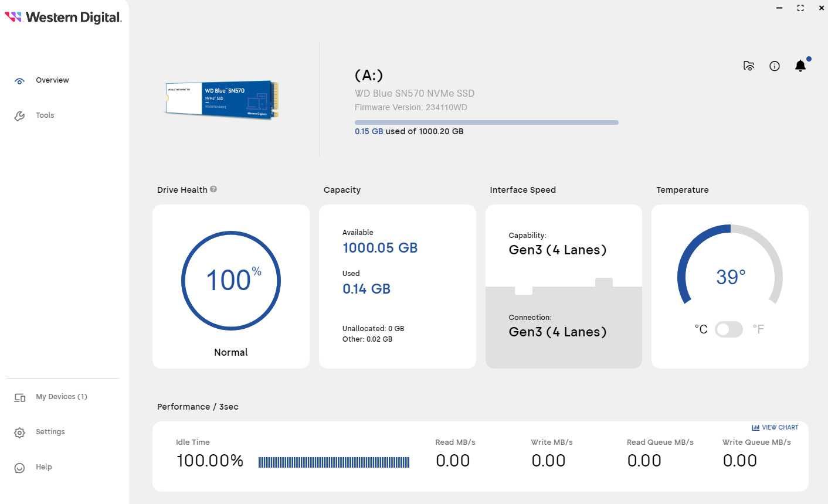Open the Help menu item
Viewport: 828px width, 504px height.
[x=44, y=467]
